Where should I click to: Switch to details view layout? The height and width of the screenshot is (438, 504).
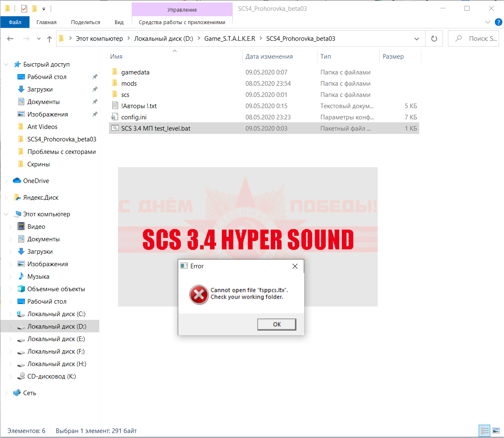[484, 431]
